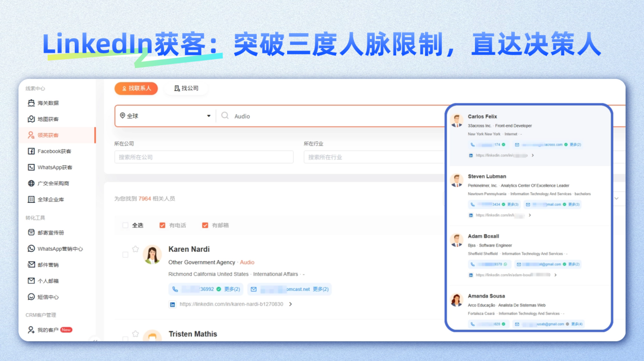Switch to the 找公司 tab

pyautogui.click(x=186, y=88)
